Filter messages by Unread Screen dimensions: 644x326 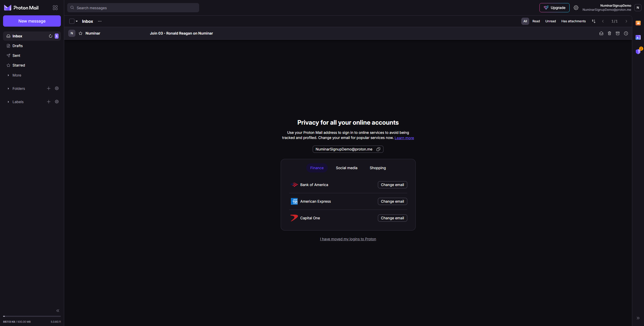tap(550, 21)
